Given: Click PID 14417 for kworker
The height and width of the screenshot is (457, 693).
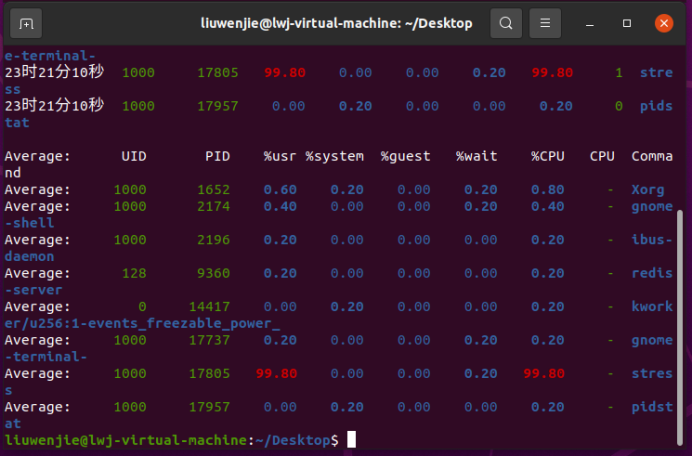Looking at the screenshot, I should (209, 307).
